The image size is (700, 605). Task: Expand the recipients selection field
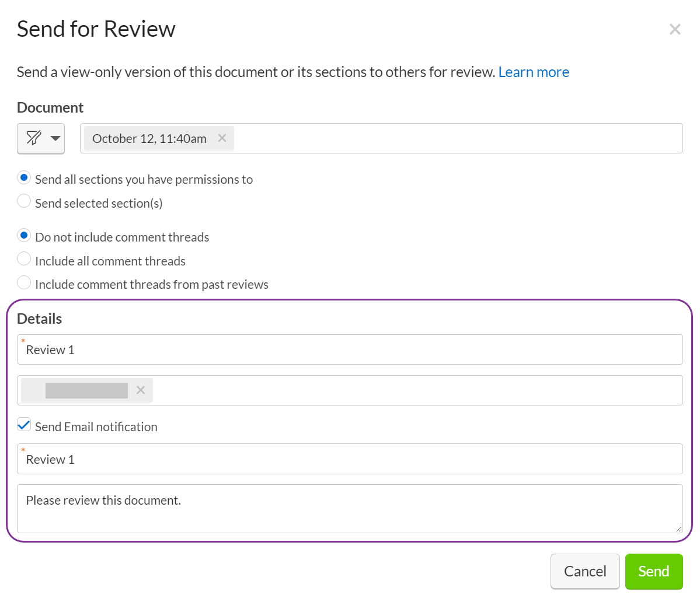(409, 390)
